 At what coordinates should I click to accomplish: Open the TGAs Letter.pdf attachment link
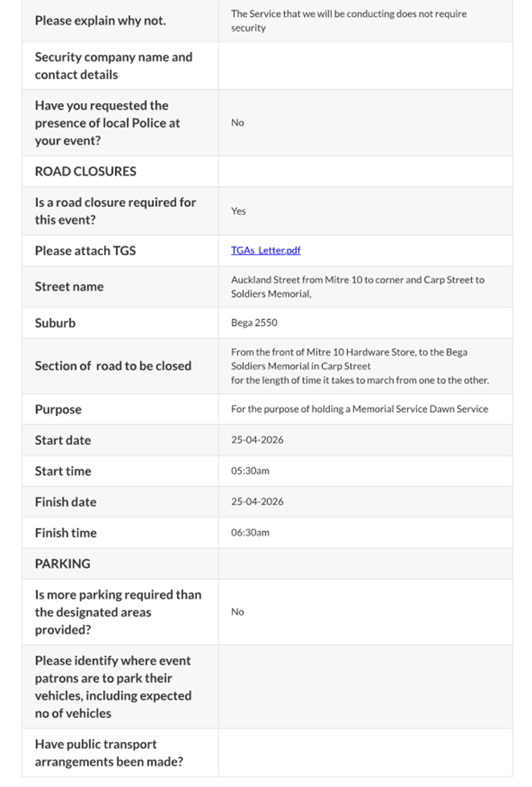point(265,250)
